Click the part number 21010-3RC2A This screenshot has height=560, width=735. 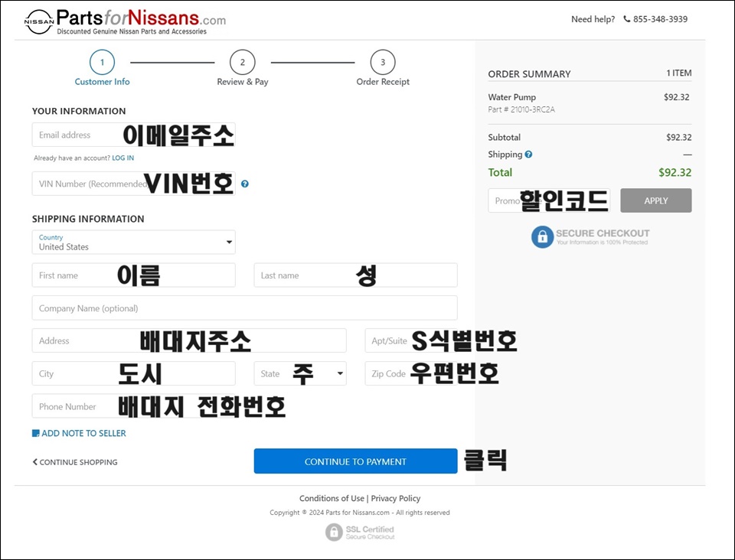tap(533, 109)
